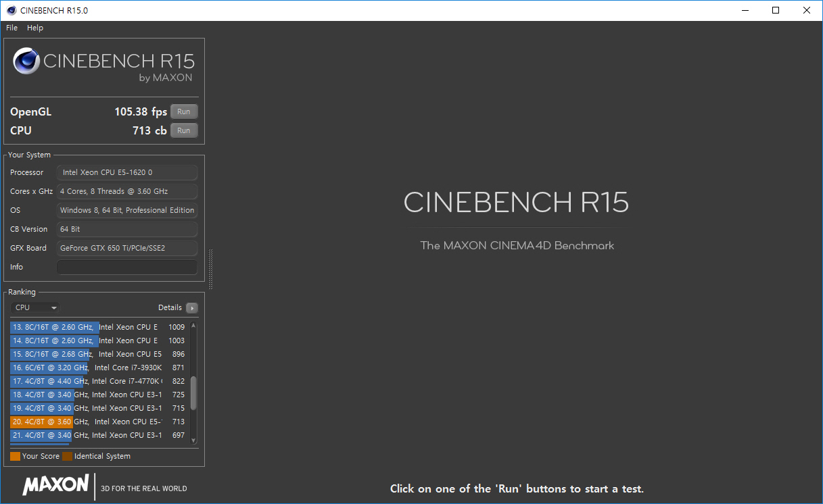This screenshot has width=823, height=504.
Task: Select ranking row 13 scoring 1009
Action: 99,327
